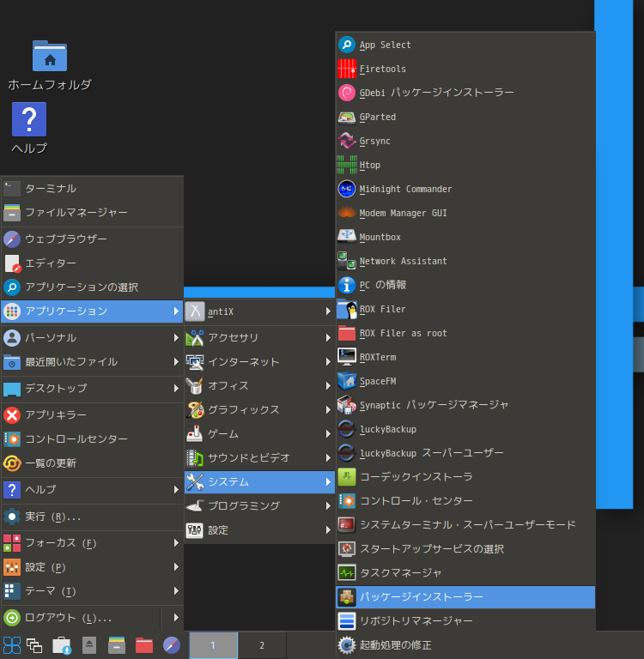Click the ROXTerm terminal icon

pos(347,357)
